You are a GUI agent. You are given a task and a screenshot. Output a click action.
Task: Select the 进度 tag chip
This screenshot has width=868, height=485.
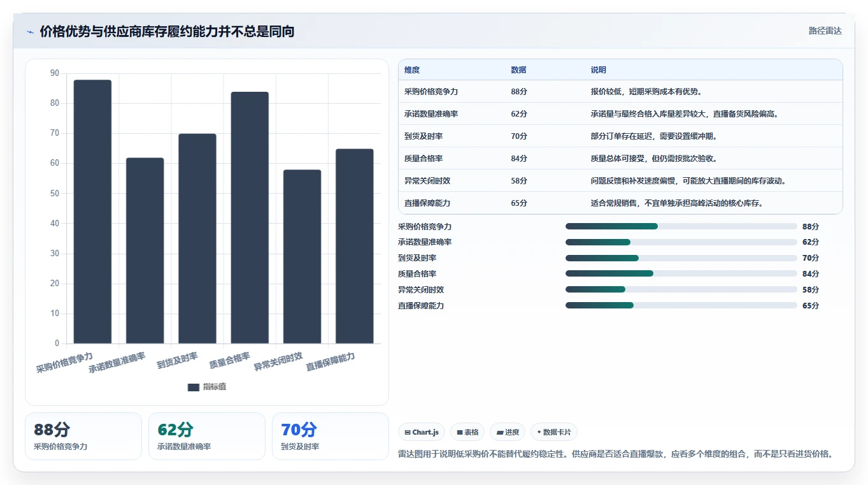tap(508, 432)
